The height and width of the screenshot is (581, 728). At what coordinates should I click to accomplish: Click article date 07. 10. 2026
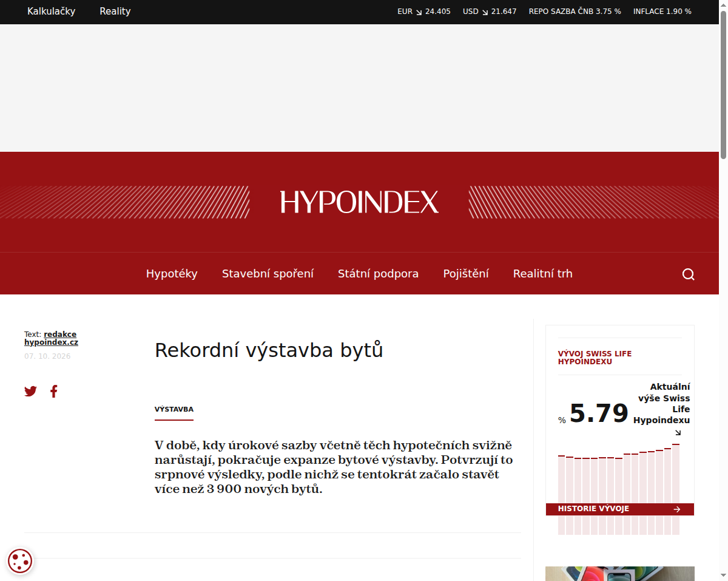47,356
